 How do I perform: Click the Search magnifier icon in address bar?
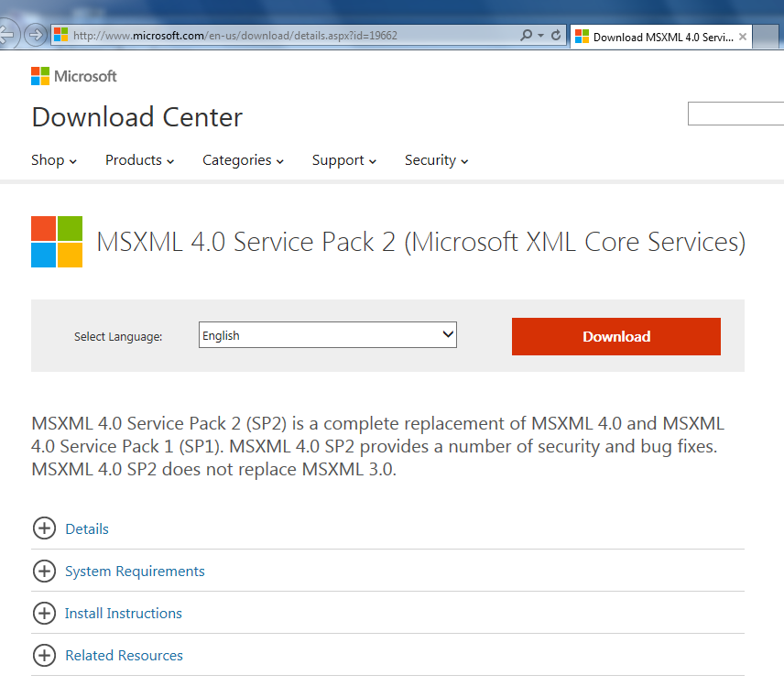pos(526,36)
